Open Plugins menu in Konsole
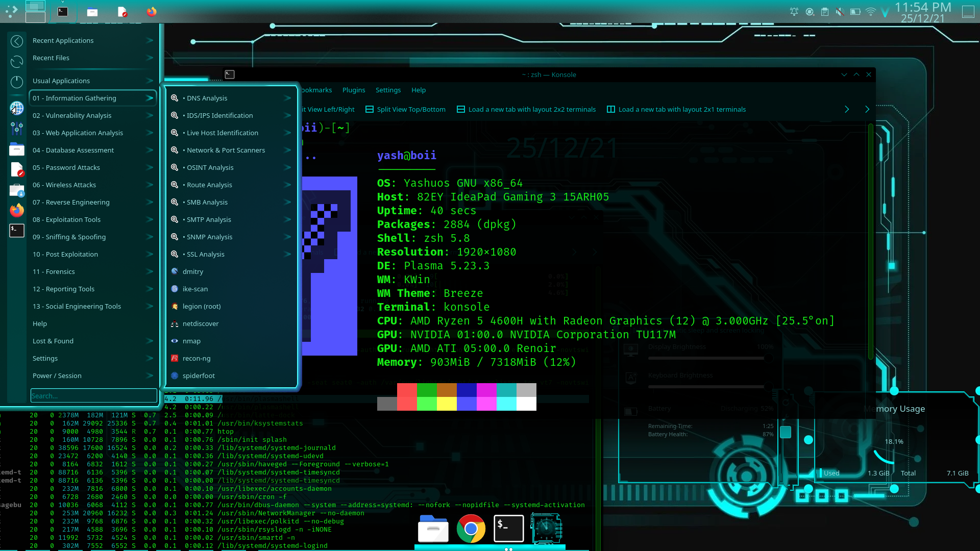This screenshot has width=980, height=551. (354, 90)
